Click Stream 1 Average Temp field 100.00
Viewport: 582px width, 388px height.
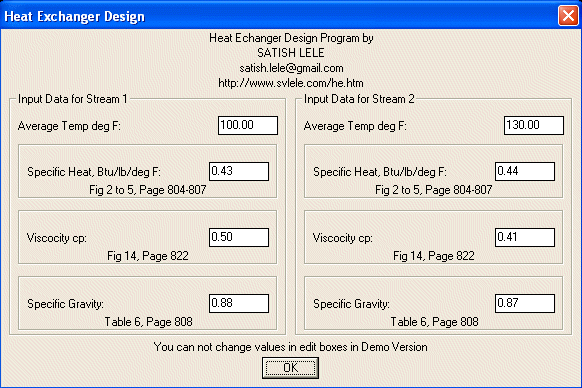pyautogui.click(x=248, y=125)
